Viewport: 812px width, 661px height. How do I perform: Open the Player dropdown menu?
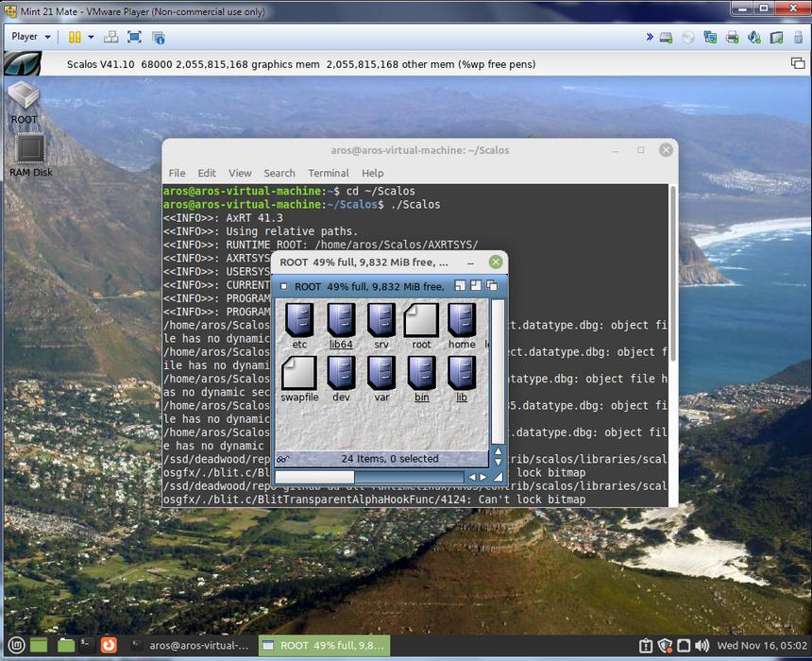point(30,37)
